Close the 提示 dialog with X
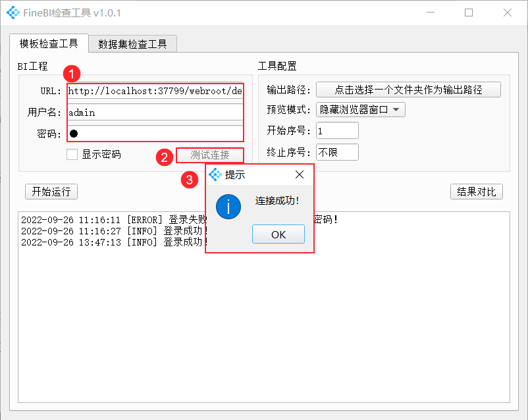Image resolution: width=528 pixels, height=420 pixels. 300,174
